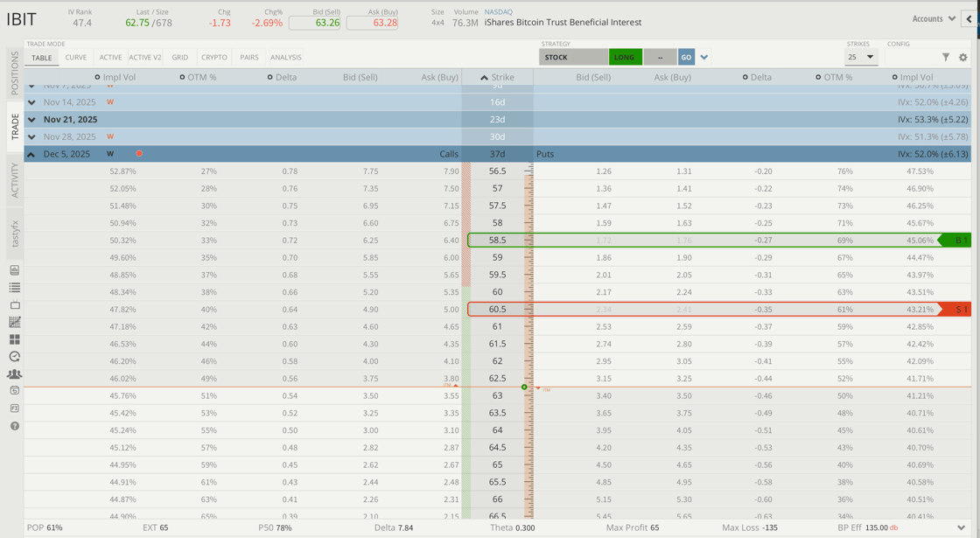This screenshot has width=980, height=538.
Task: Toggle the puts Impl Vol column selector
Action: [x=894, y=77]
